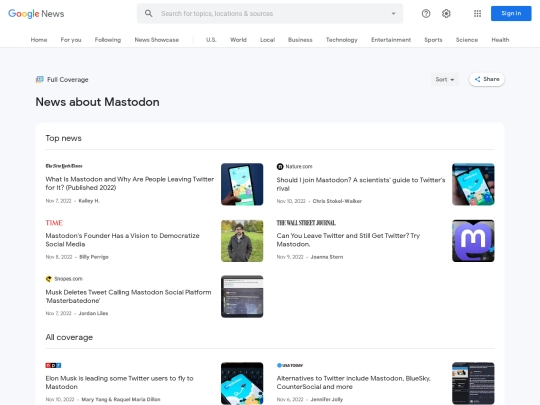The height and width of the screenshot is (405, 540).
Task: Go to the Home tab
Action: pos(39,40)
